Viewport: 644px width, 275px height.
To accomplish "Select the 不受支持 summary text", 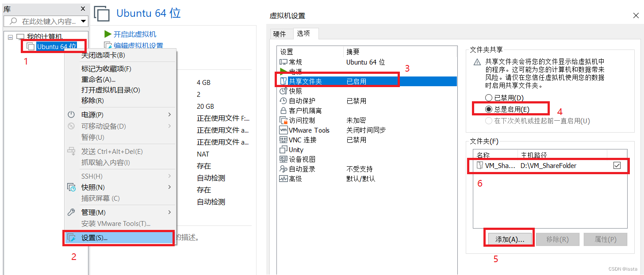I will point(359,169).
